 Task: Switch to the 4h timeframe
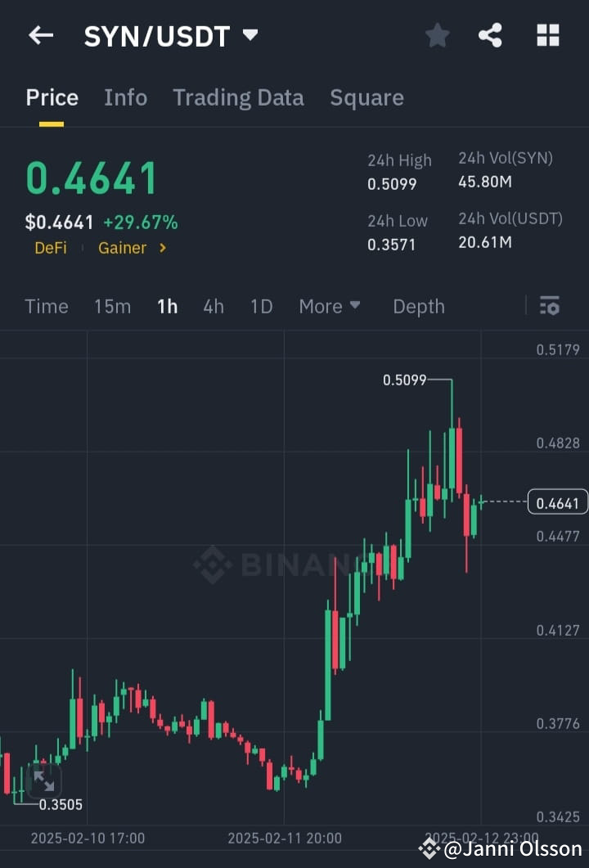point(214,306)
